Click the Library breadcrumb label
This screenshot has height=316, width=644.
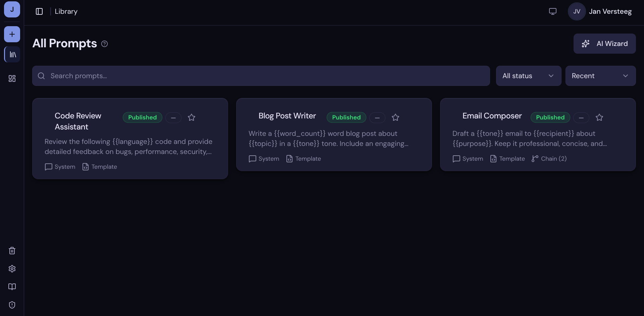coord(66,11)
